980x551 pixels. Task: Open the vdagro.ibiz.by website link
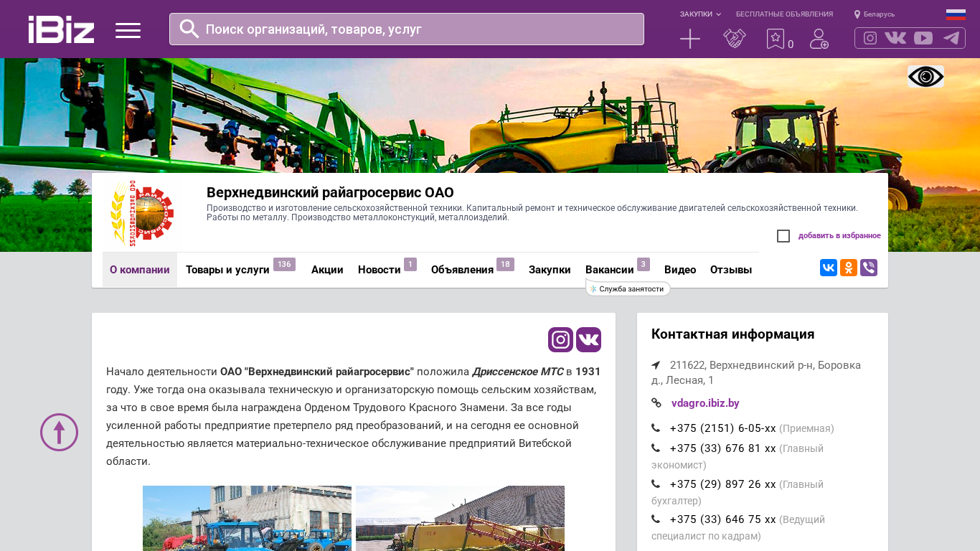click(705, 403)
